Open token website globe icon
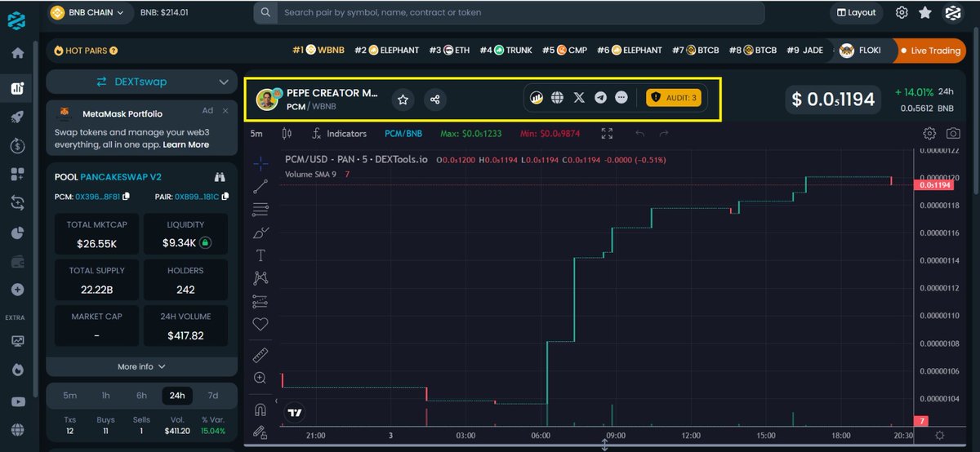Screen dimensions: 980x452 pos(557,98)
